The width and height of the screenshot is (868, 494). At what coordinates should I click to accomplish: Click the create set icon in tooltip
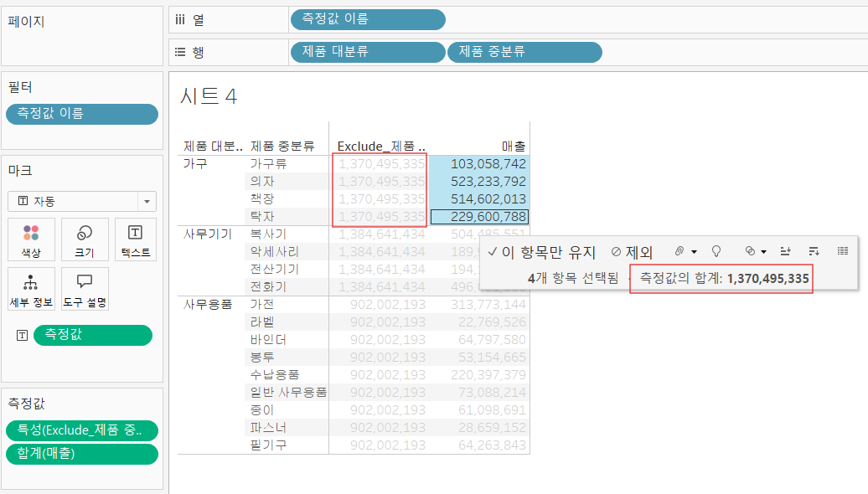(750, 251)
